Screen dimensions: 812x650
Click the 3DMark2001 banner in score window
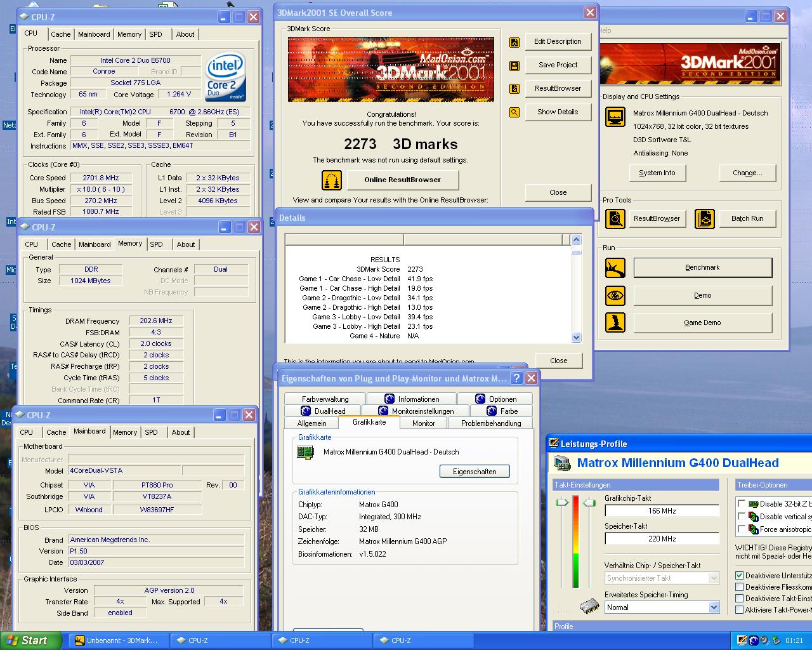point(391,69)
